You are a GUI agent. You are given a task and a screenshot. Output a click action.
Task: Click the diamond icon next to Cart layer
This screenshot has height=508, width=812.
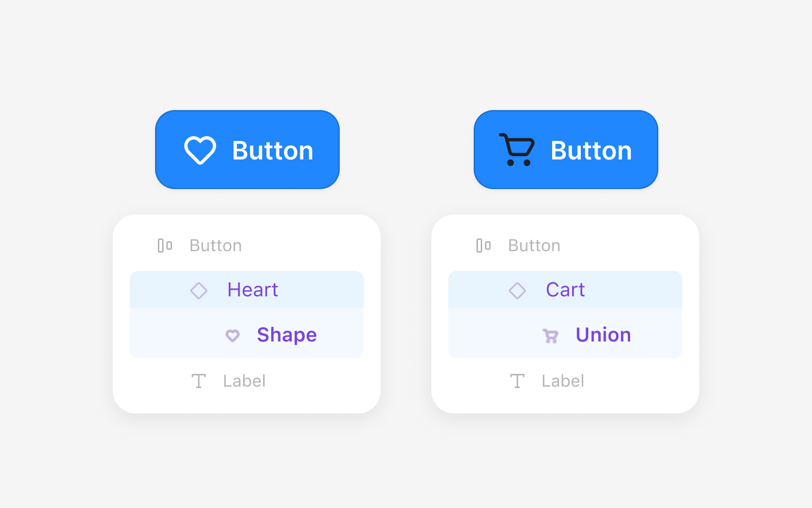click(517, 291)
